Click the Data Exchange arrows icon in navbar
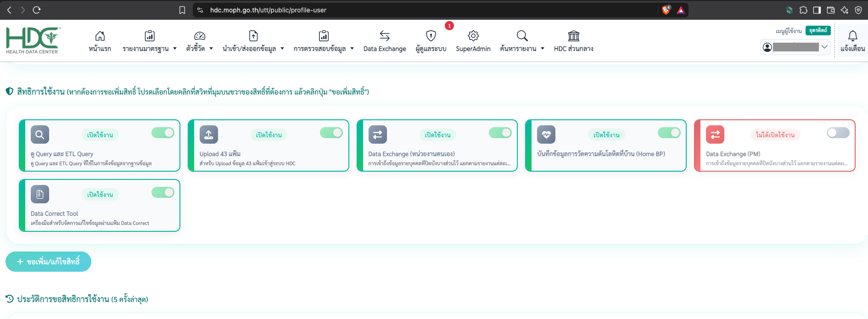Screen dimensions: 868x319 tap(385, 36)
